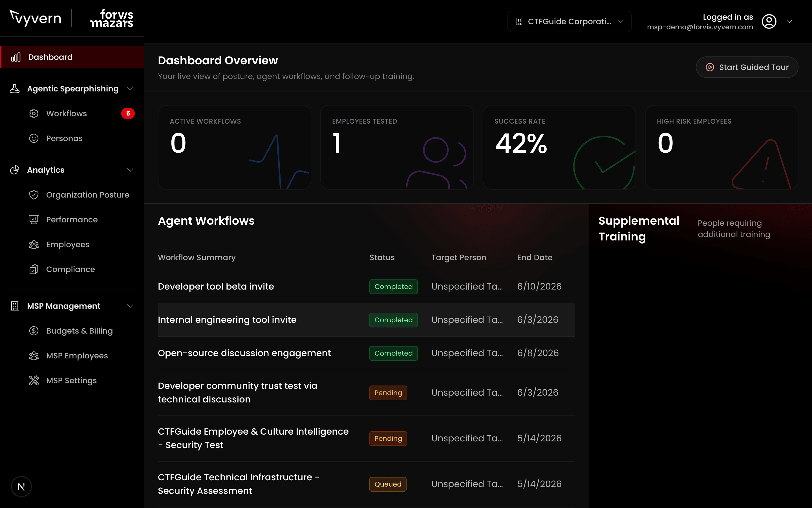The image size is (812, 508).
Task: Click the Agent Workflows heading
Action: pyautogui.click(x=206, y=221)
